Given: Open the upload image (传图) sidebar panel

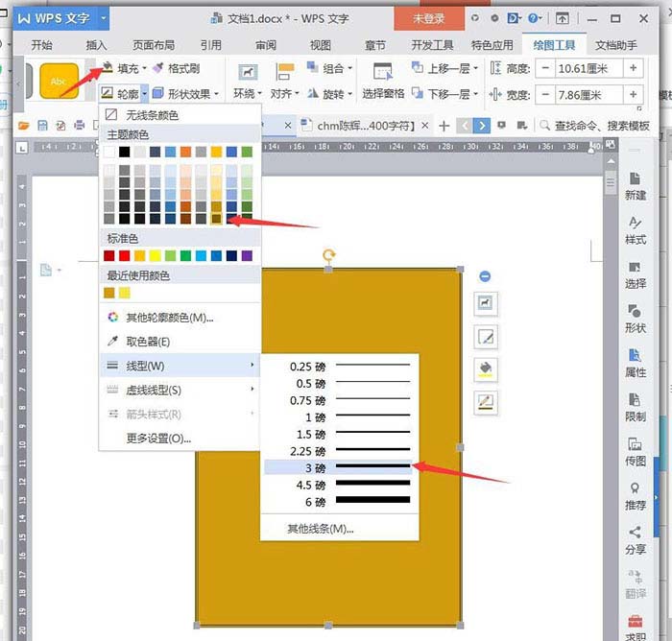Looking at the screenshot, I should [636, 452].
